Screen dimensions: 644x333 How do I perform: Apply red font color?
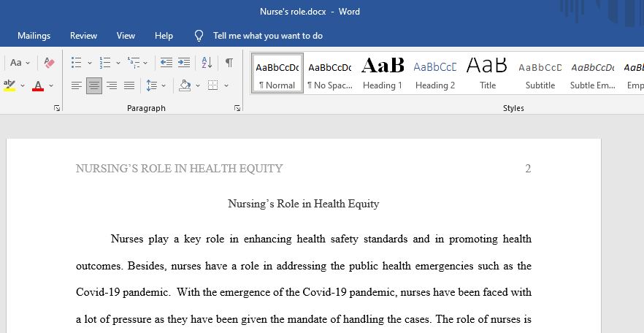(38, 85)
